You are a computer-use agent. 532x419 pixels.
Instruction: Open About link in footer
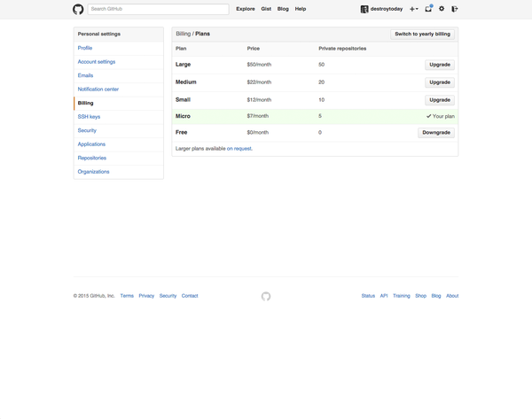click(x=452, y=296)
